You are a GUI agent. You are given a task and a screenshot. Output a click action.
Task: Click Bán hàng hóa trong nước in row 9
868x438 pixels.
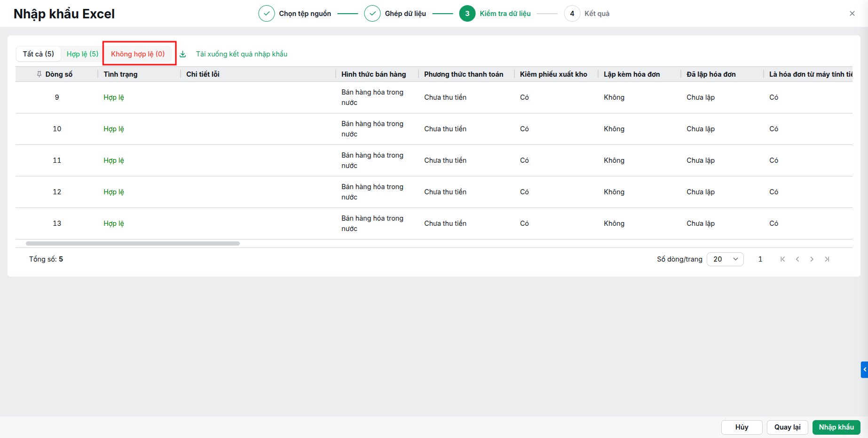click(372, 97)
